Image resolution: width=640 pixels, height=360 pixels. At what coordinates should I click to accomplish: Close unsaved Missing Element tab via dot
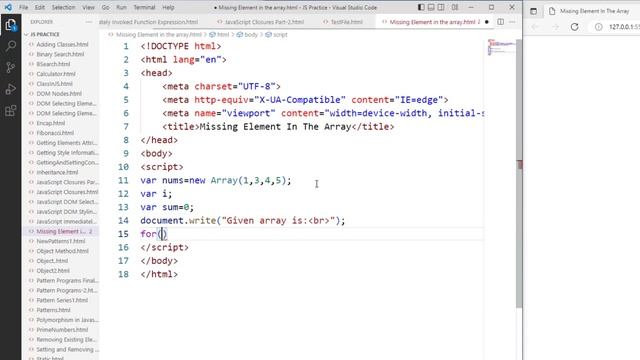tap(487, 22)
